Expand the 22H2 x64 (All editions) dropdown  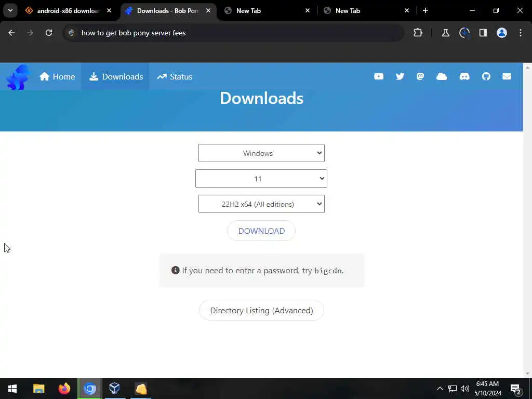[x=261, y=204]
